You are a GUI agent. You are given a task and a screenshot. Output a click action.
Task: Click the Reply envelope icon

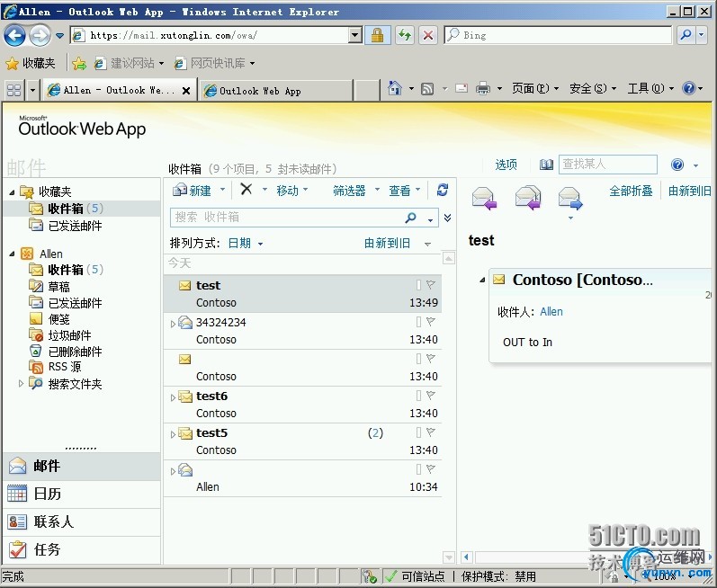point(484,199)
